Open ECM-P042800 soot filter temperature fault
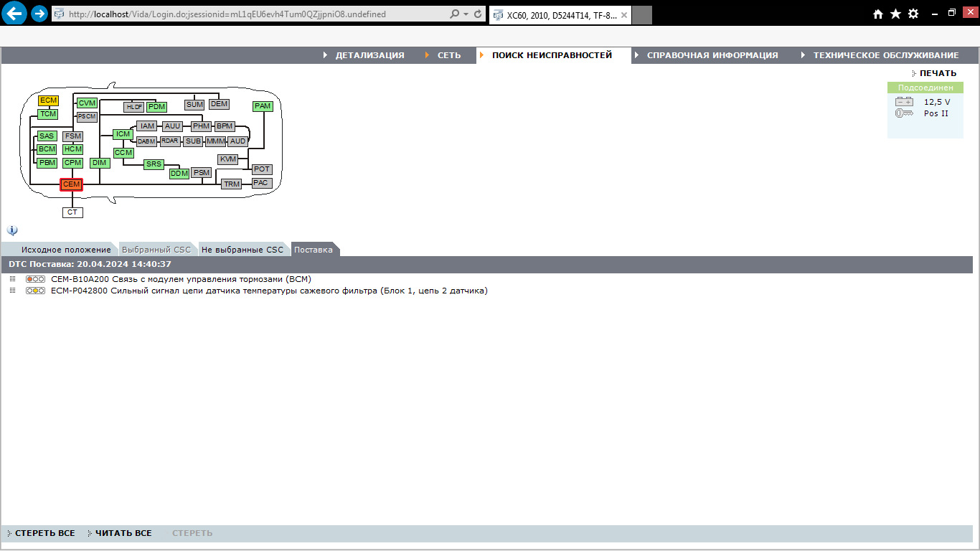Screen dimensions: 980x551 pos(269,291)
